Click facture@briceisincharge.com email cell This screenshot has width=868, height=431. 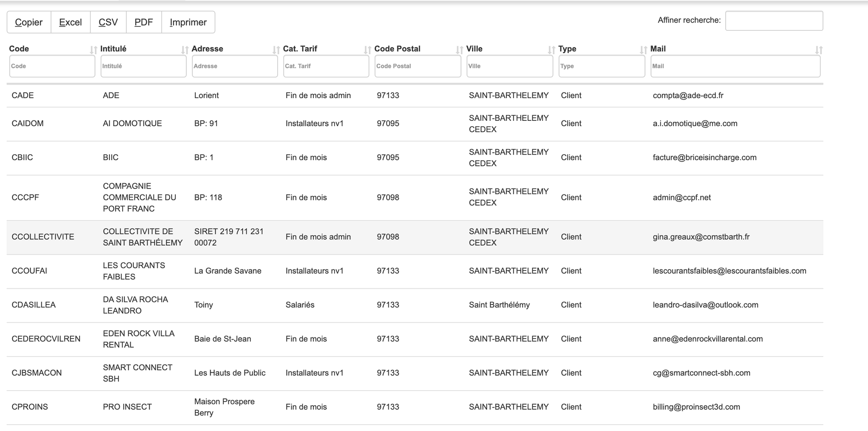(x=705, y=157)
